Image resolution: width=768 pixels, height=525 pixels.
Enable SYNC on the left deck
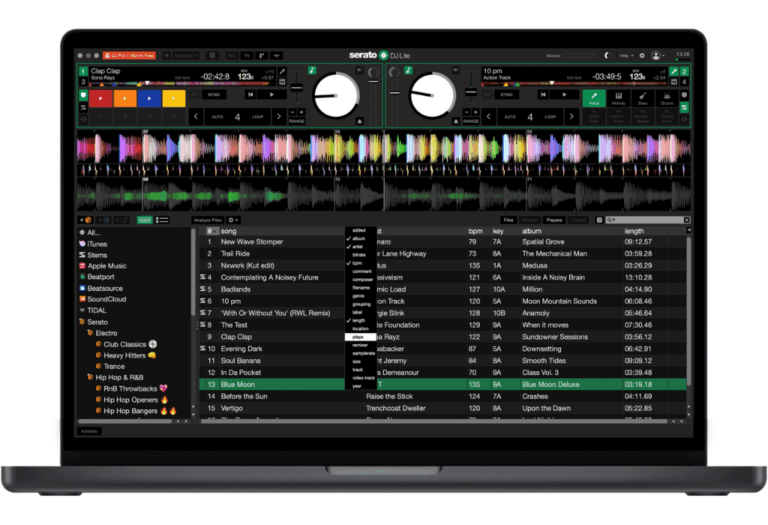214,95
